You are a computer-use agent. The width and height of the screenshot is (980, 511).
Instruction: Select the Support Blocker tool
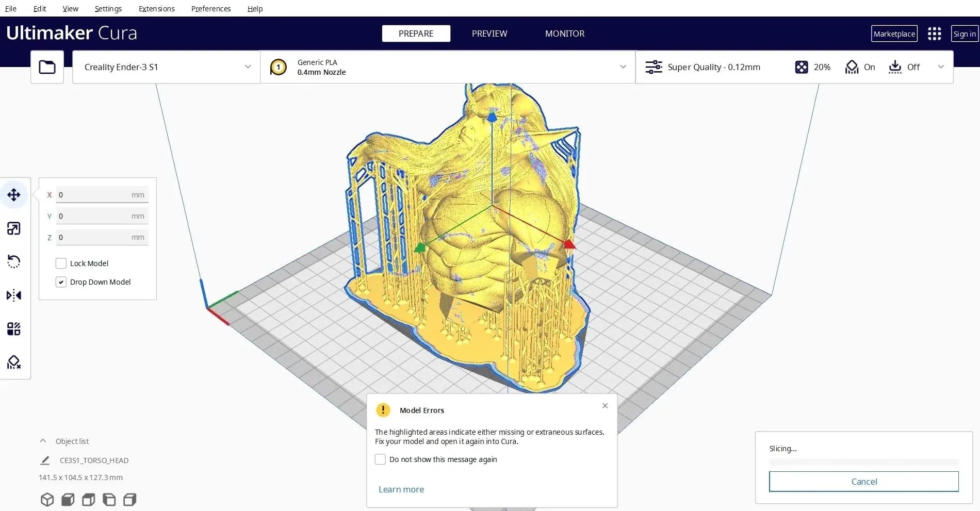[x=14, y=362]
